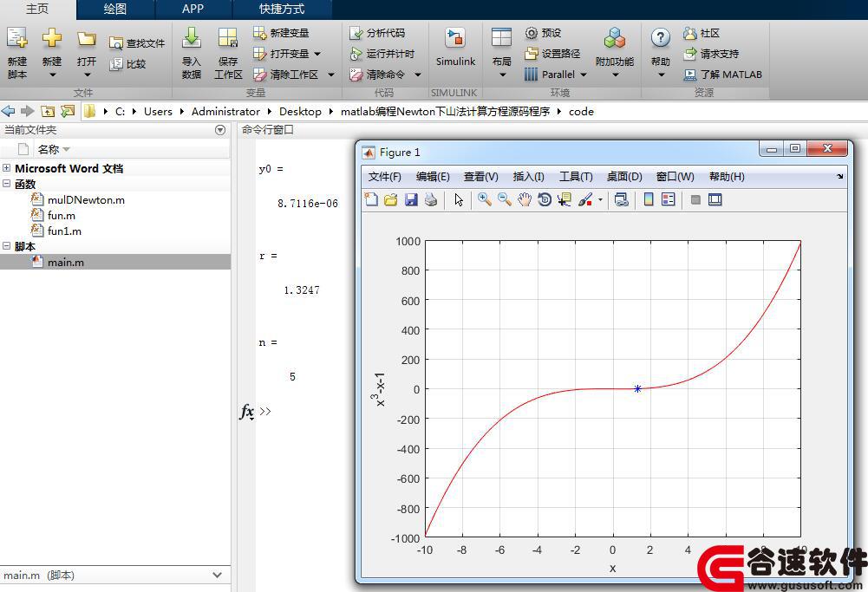Open Clear Commands (清除命令) dropdown arrow
Viewport: 868px width, 592px height.
(x=418, y=75)
